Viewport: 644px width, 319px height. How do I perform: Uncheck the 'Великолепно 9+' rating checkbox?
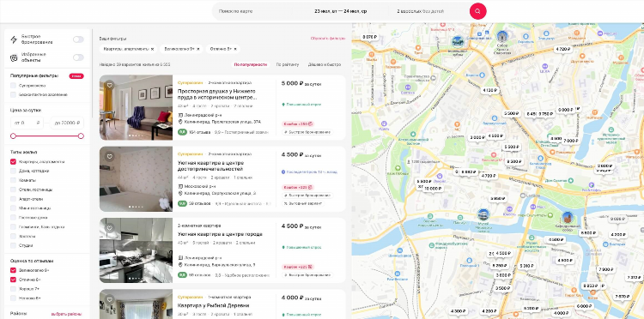[x=13, y=270]
